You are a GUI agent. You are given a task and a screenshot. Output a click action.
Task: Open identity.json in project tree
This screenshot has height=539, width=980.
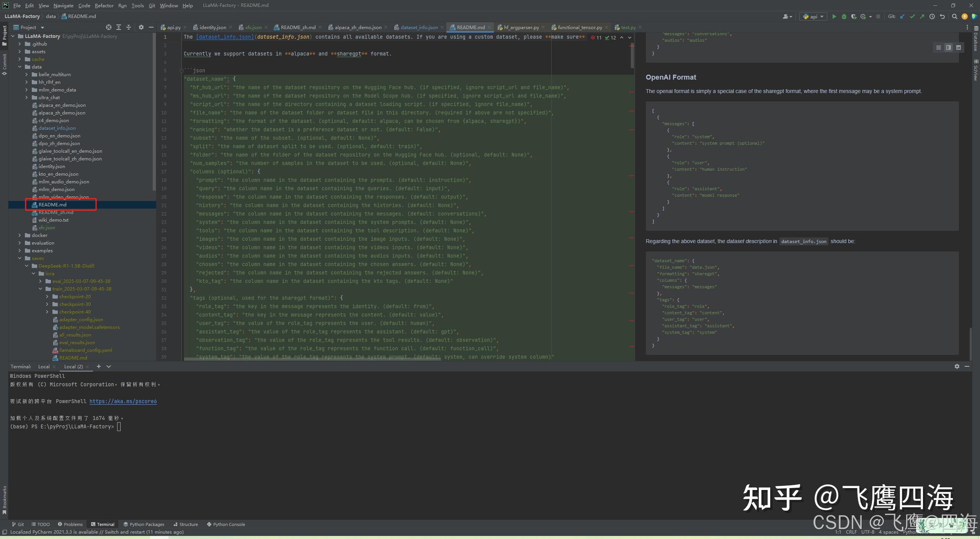pyautogui.click(x=52, y=166)
